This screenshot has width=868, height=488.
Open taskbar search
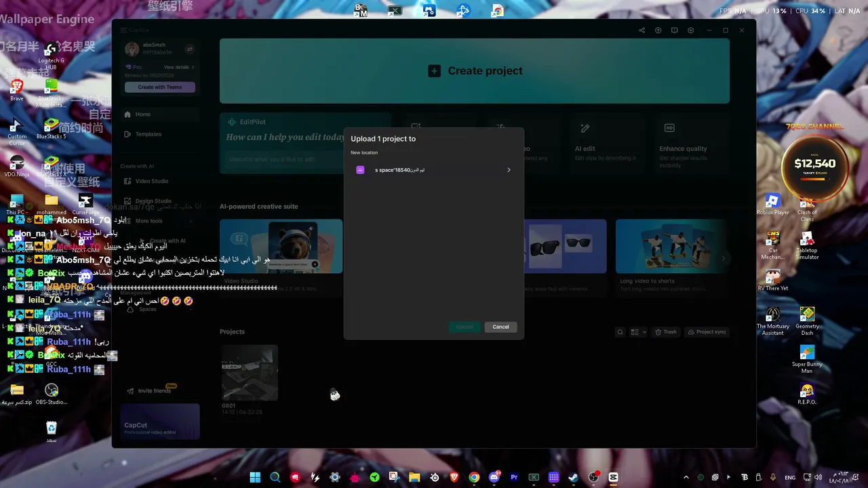click(275, 477)
